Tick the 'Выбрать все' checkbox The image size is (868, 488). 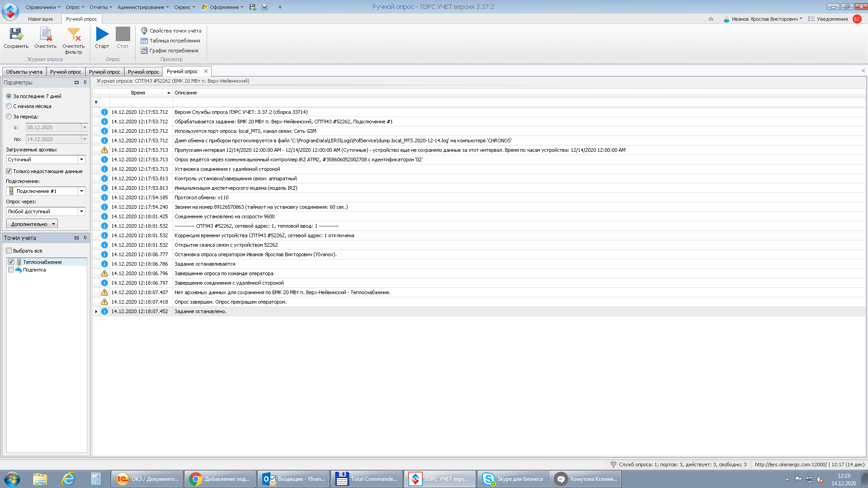tap(9, 251)
